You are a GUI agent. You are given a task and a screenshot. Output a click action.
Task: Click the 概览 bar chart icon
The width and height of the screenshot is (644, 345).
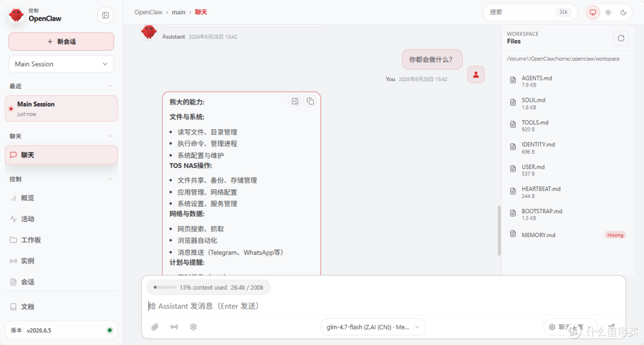pos(13,198)
